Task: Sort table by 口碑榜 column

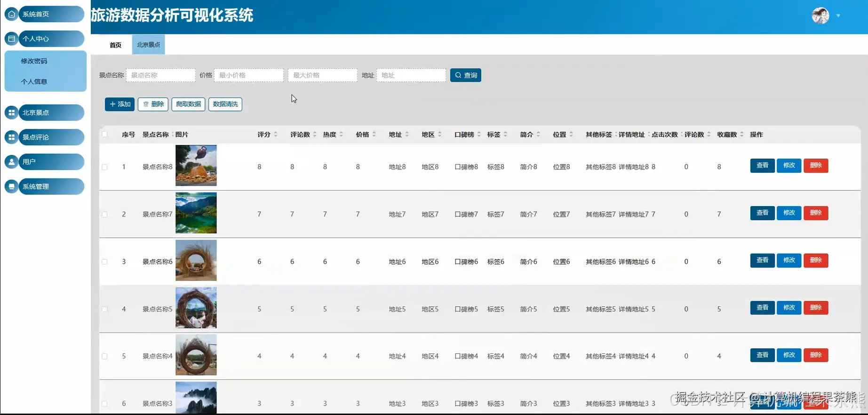Action: (479, 135)
